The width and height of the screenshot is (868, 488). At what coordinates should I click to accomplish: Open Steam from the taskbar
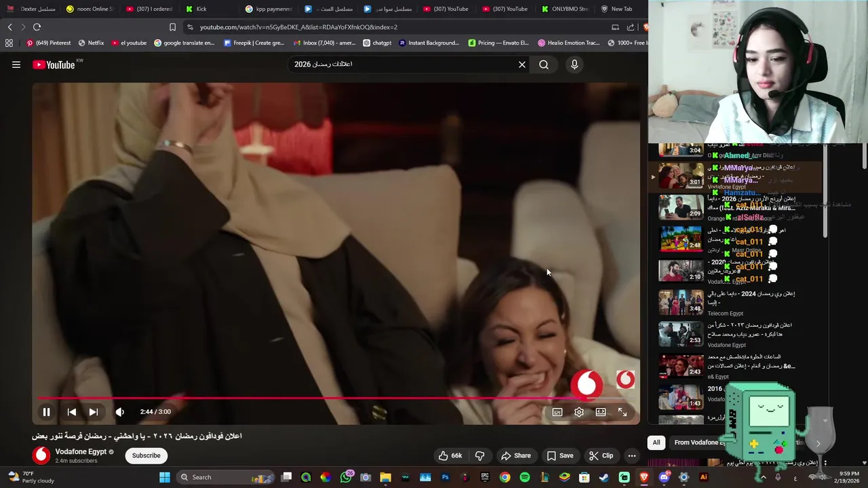(604, 477)
